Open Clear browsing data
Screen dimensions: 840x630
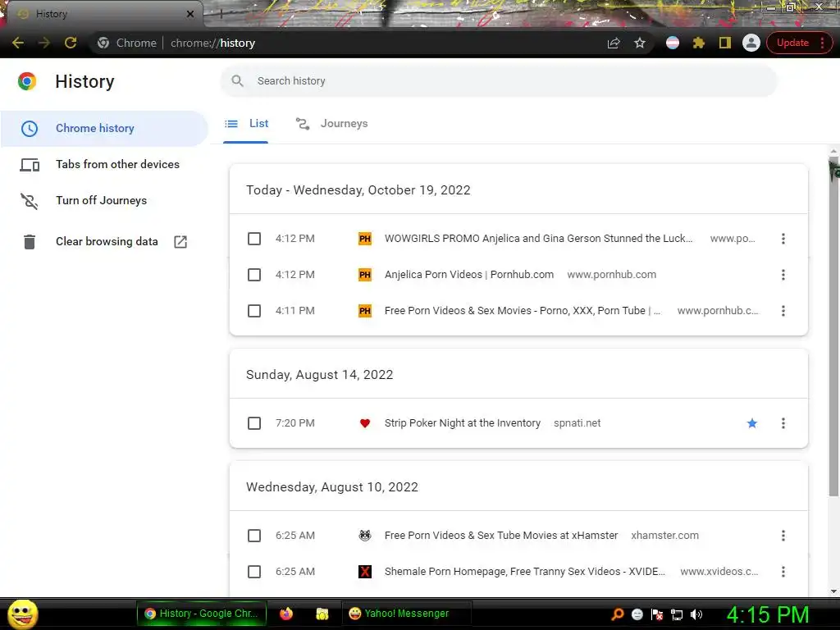coord(107,242)
